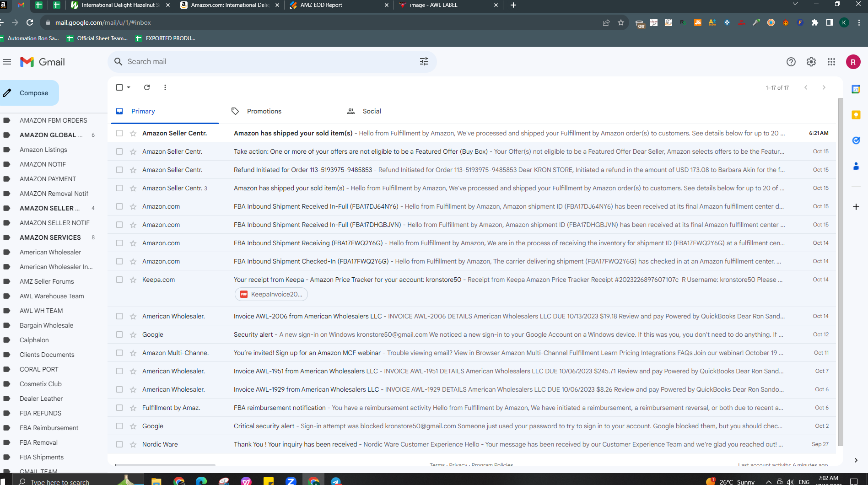This screenshot has height=485, width=868.
Task: Bookmark this page with the star
Action: coord(621,22)
